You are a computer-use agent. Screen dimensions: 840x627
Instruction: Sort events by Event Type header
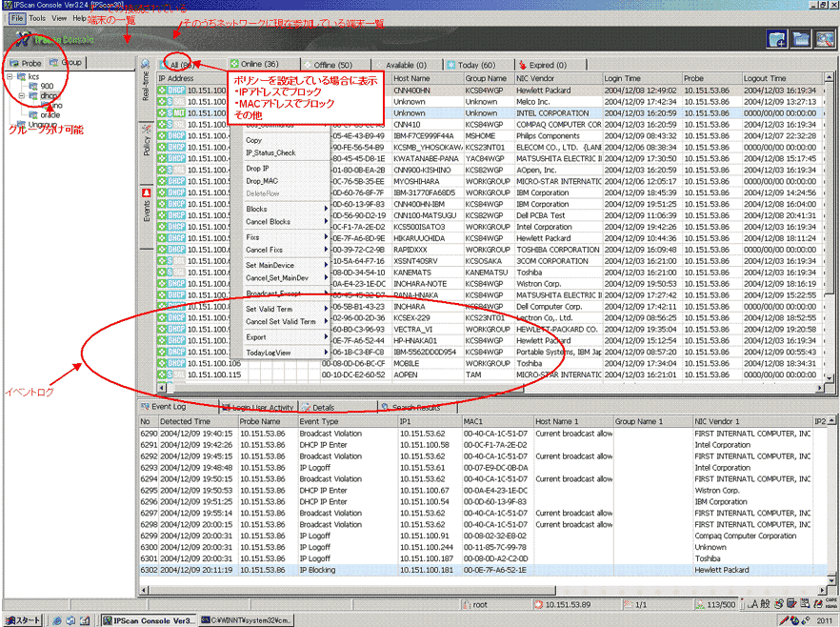(349, 422)
